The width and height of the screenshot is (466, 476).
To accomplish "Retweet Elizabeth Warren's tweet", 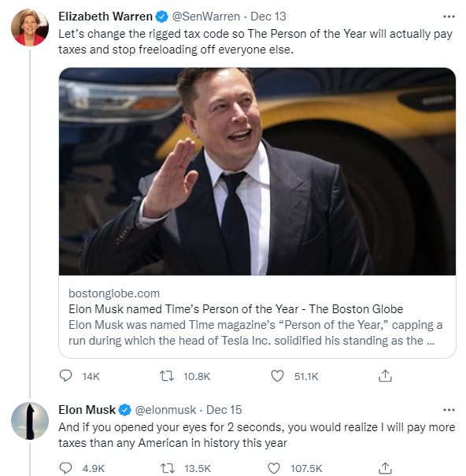I will click(167, 376).
